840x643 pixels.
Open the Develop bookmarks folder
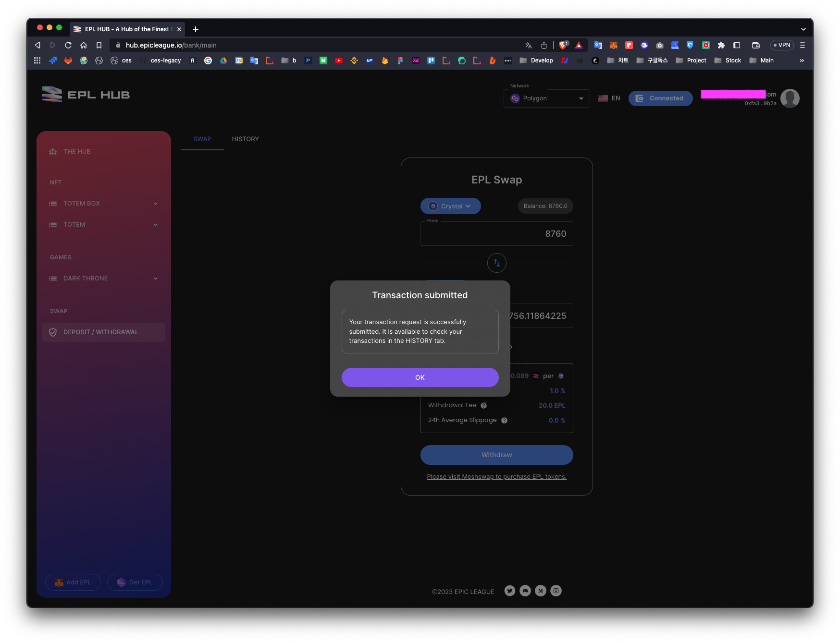(536, 61)
